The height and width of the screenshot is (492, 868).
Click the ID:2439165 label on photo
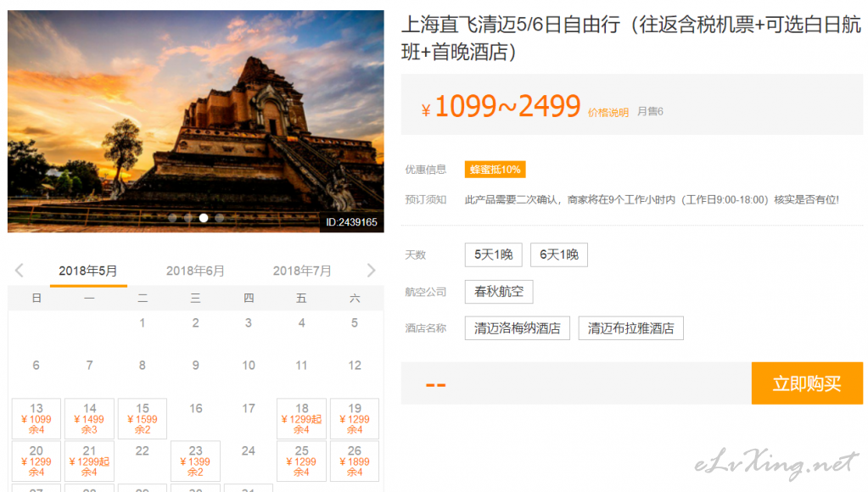point(351,222)
